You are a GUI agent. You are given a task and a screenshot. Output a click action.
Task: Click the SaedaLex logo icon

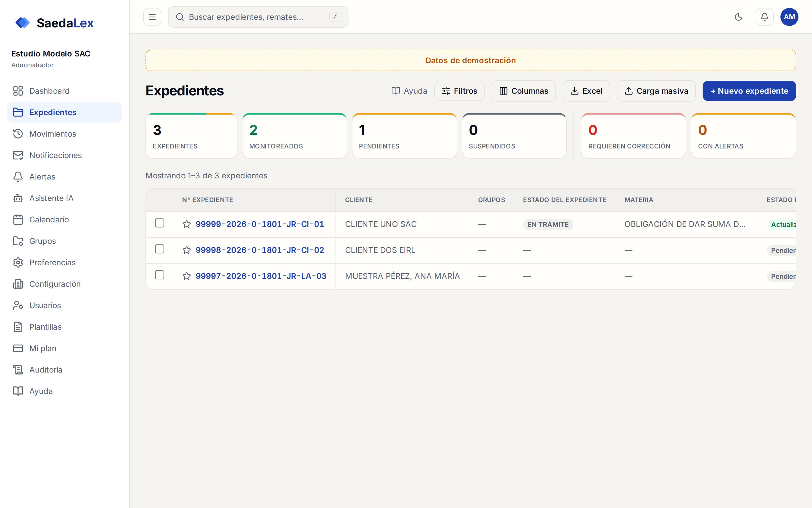pos(23,23)
